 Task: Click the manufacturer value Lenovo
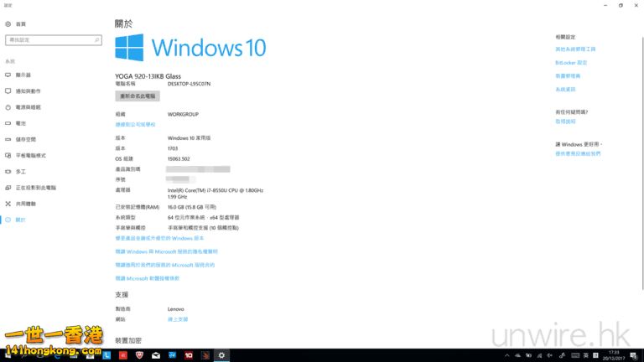(x=176, y=309)
